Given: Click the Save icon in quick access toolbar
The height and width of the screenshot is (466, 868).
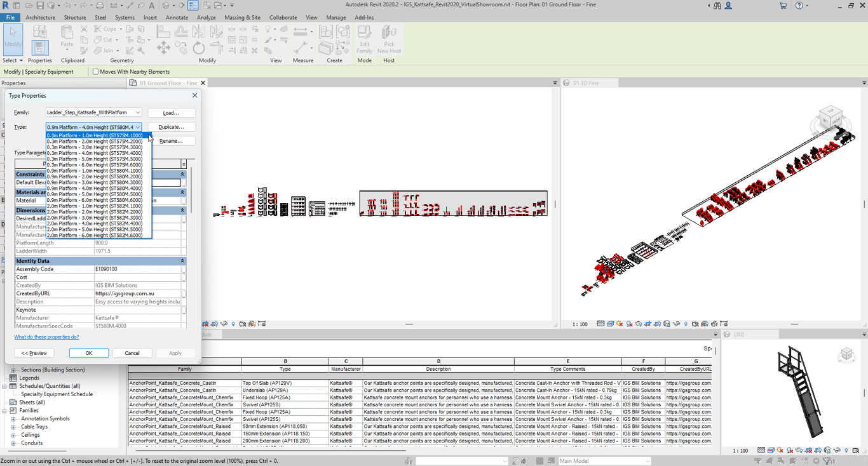Looking at the screenshot, I should pos(40,6).
